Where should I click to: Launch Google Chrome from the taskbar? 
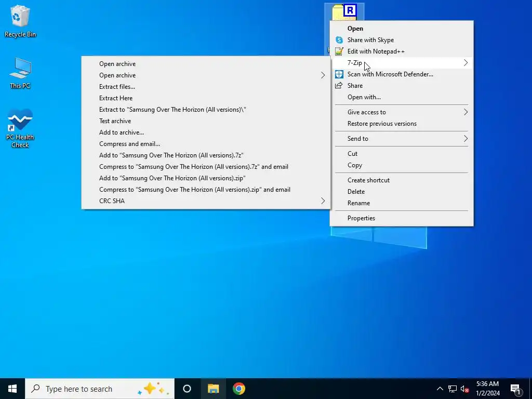coord(239,389)
